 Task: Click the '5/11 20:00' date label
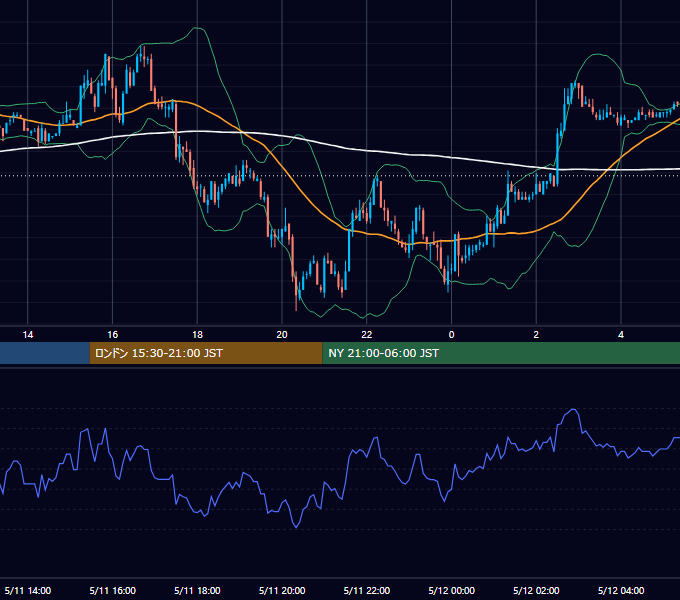[x=282, y=590]
